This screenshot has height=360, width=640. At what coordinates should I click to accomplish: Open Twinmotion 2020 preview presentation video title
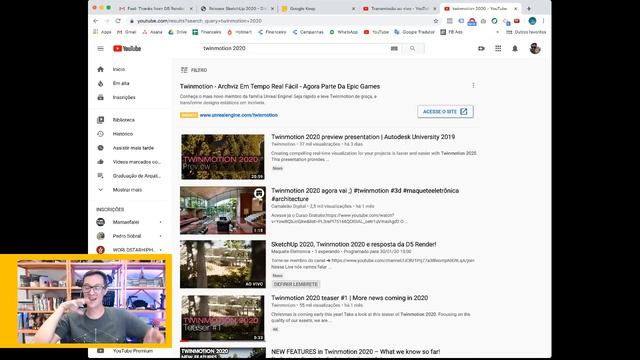363,137
